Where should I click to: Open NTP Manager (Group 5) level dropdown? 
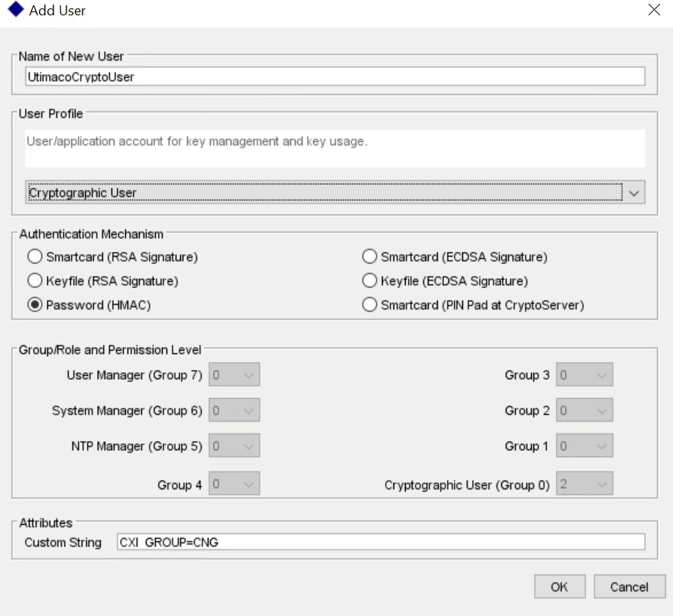(x=235, y=446)
